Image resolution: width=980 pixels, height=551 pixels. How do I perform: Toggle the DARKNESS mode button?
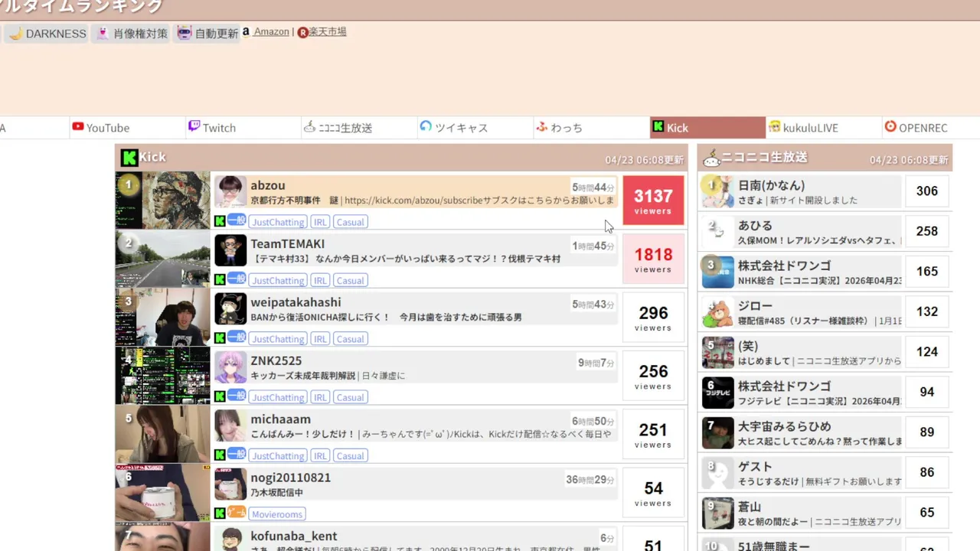click(46, 34)
